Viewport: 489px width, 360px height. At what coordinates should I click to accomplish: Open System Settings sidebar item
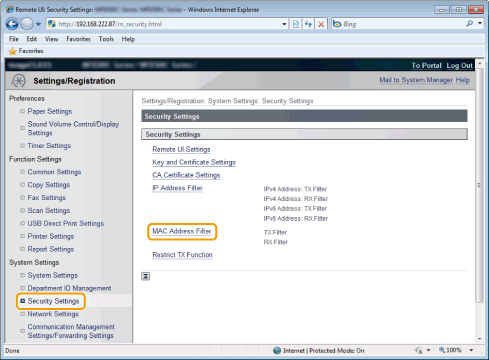pyautogui.click(x=52, y=275)
